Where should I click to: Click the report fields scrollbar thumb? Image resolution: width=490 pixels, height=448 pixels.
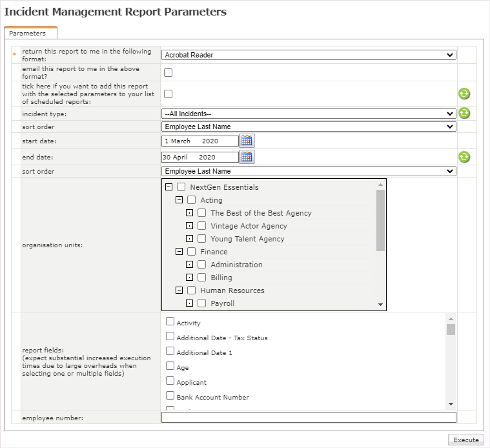point(451,329)
